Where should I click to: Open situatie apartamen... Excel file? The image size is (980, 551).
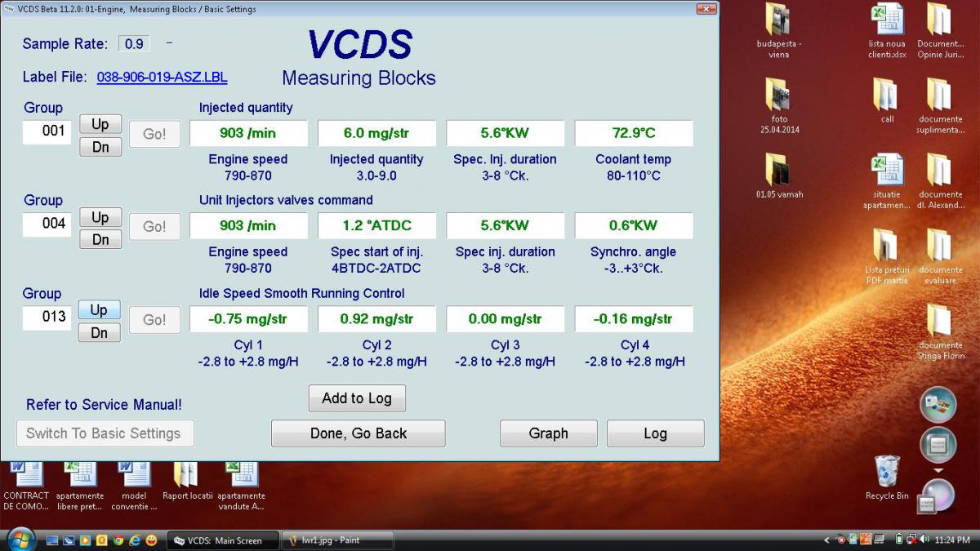[x=888, y=182]
